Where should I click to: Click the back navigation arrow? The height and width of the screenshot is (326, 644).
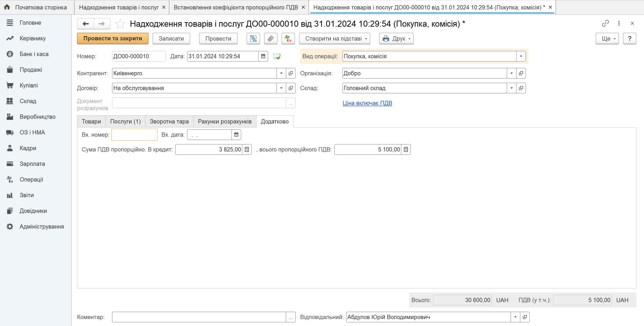pos(86,24)
